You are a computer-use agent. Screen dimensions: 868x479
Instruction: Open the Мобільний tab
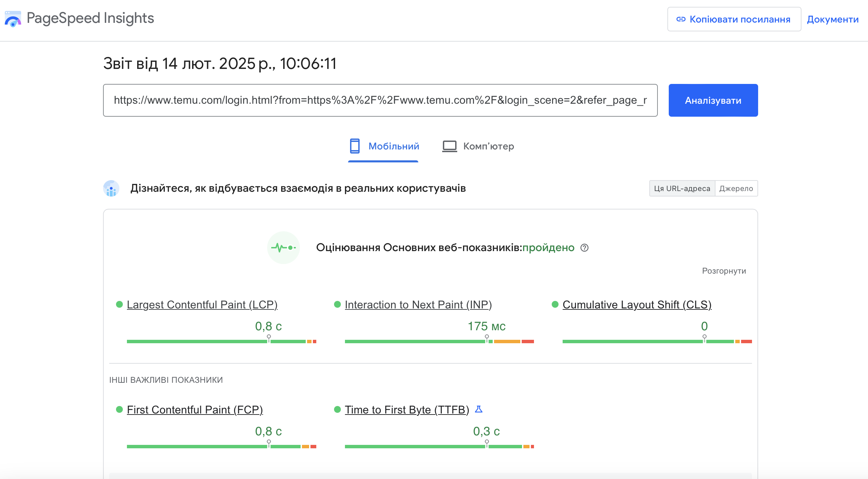pos(393,146)
